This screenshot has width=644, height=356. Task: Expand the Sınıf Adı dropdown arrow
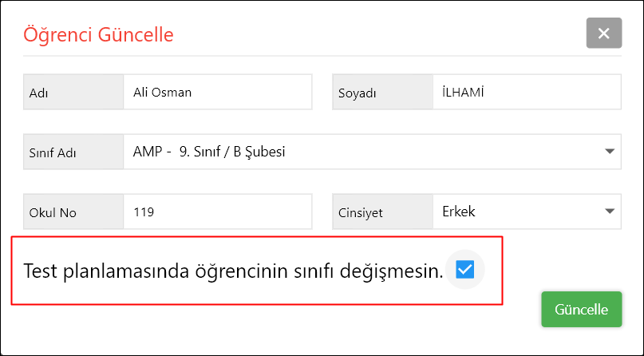(x=610, y=151)
